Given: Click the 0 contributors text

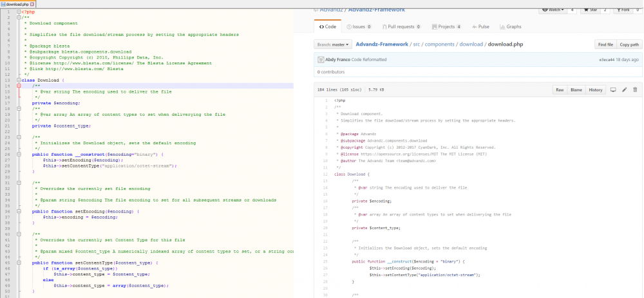Looking at the screenshot, I should tap(331, 72).
